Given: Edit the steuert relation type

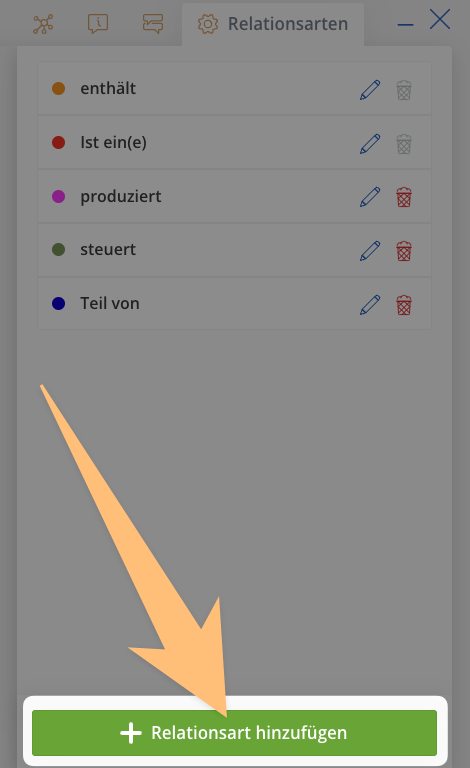Looking at the screenshot, I should click(370, 251).
